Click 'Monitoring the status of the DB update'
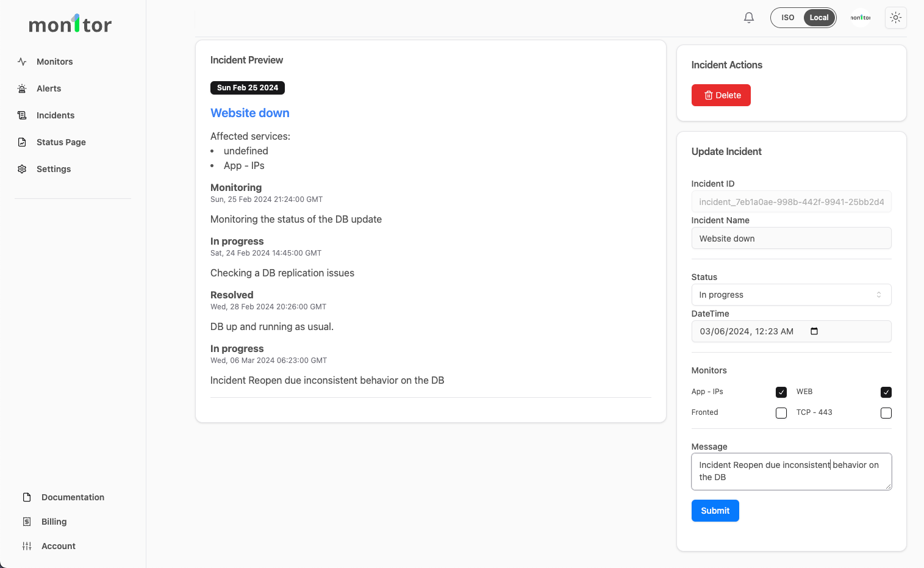 coord(296,219)
